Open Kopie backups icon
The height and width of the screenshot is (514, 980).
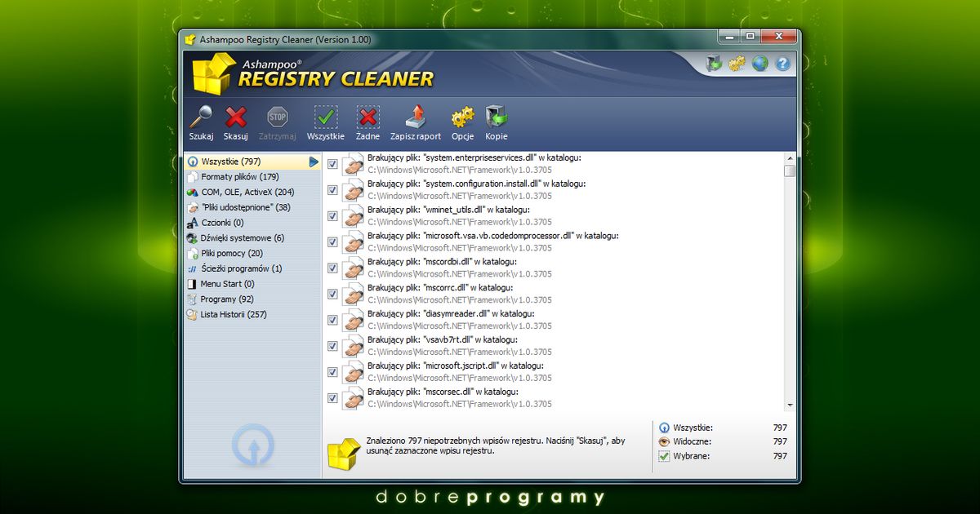coord(496,117)
